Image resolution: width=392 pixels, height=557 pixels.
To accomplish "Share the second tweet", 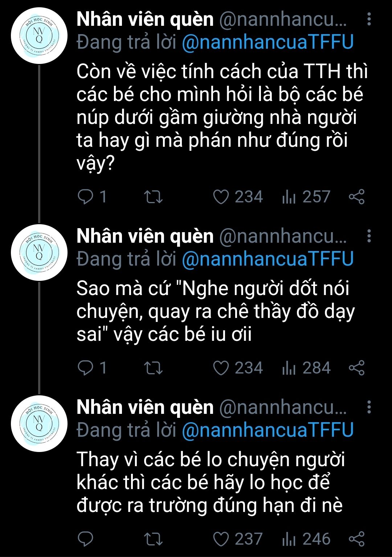I will [x=356, y=368].
